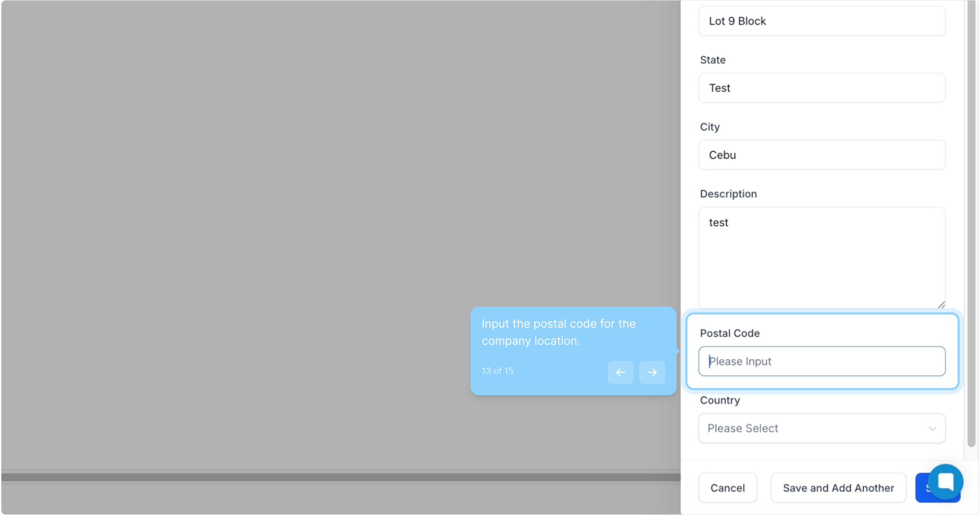Click the next step arrow in tour tooltip
The image size is (980, 515).
(652, 372)
